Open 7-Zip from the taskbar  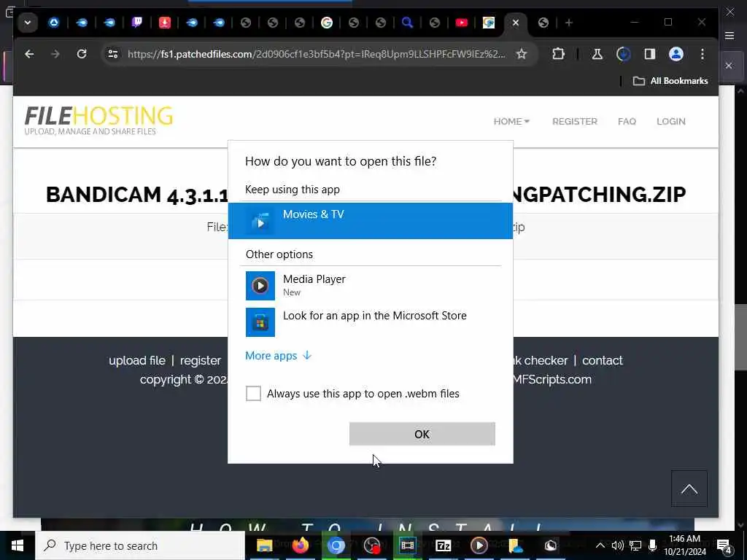444,545
